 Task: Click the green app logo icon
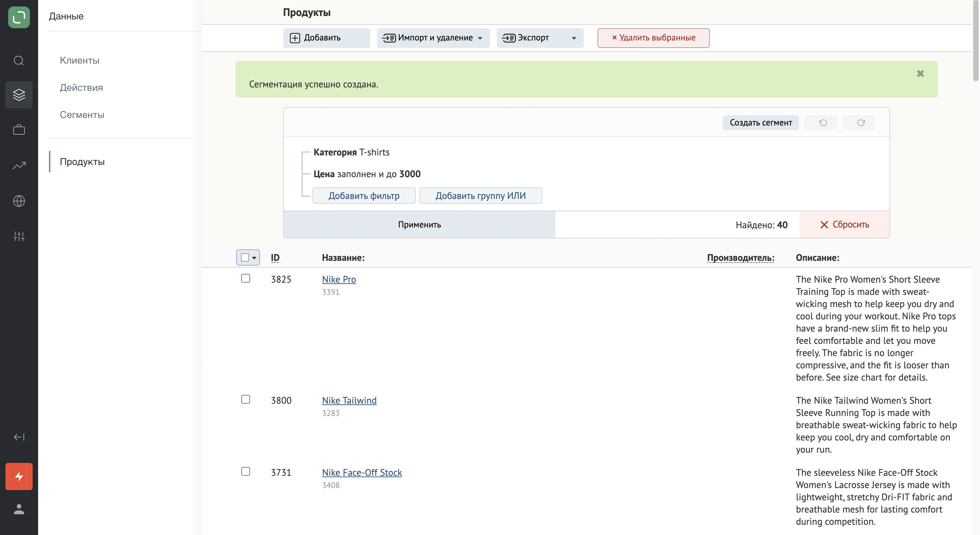coord(19,17)
